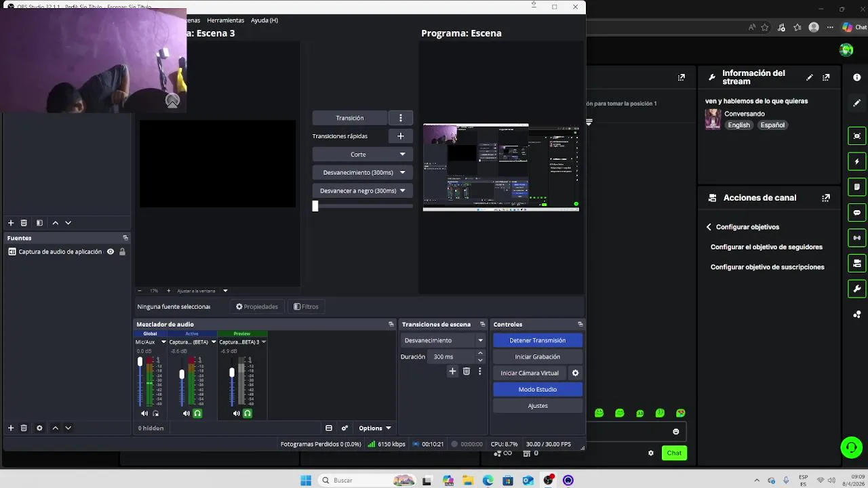The width and height of the screenshot is (868, 488).
Task: Click the studio mode transition T-bar slider
Action: point(315,206)
